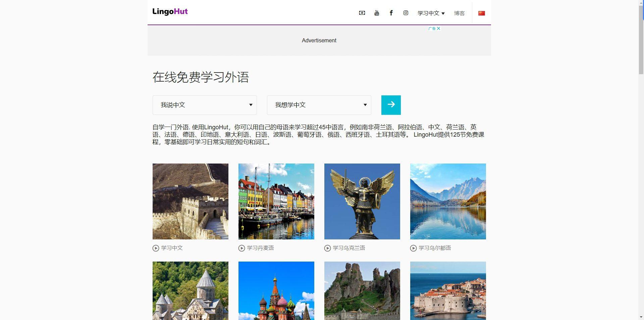Click play icon beside 学习乌尔都语
644x320 pixels.
coord(413,248)
